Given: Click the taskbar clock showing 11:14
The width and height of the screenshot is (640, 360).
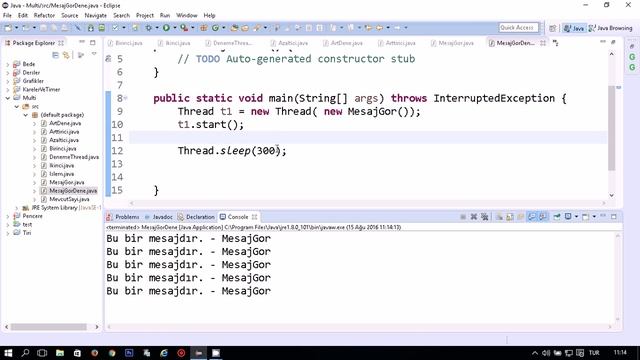Looking at the screenshot, I should coord(620,352).
